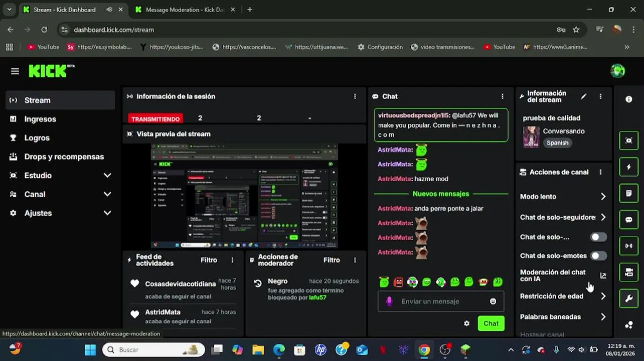Open Filtro in Acciones de moderador
Image resolution: width=644 pixels, height=361 pixels.
point(332,260)
